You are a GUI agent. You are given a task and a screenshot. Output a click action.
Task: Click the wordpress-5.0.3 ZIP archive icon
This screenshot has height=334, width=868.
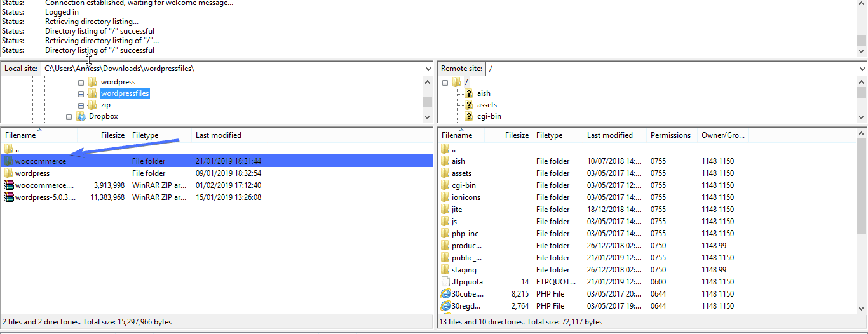tap(8, 197)
